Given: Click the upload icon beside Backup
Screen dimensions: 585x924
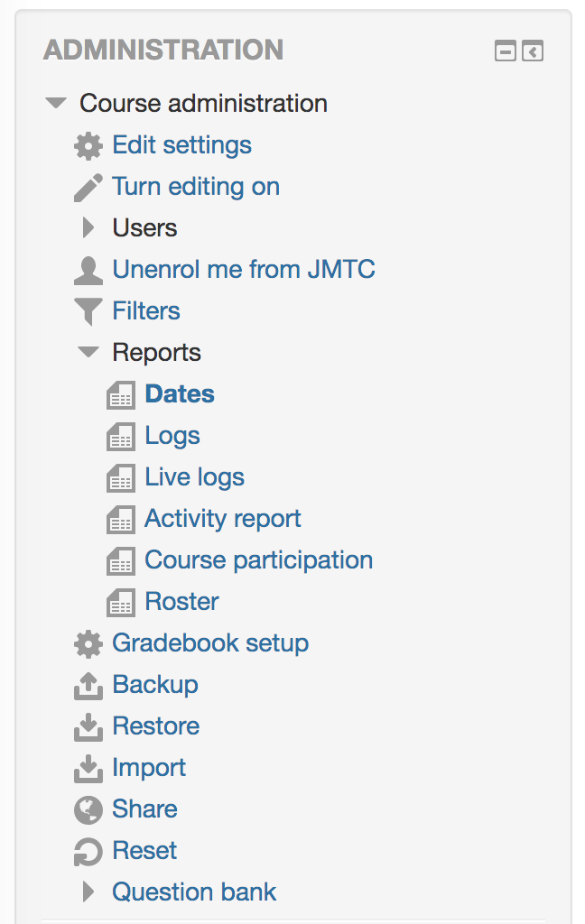Looking at the screenshot, I should pos(88,686).
